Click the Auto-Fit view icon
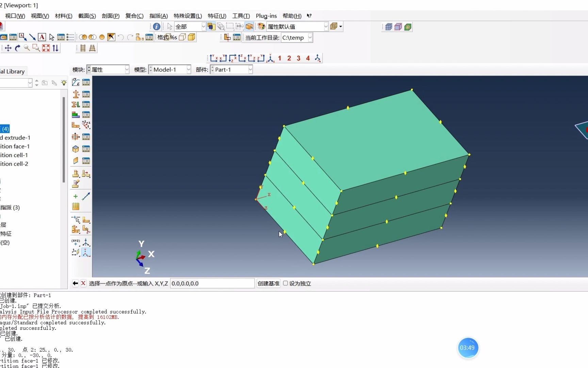Viewport: 588px width, 368px height. coord(46,48)
